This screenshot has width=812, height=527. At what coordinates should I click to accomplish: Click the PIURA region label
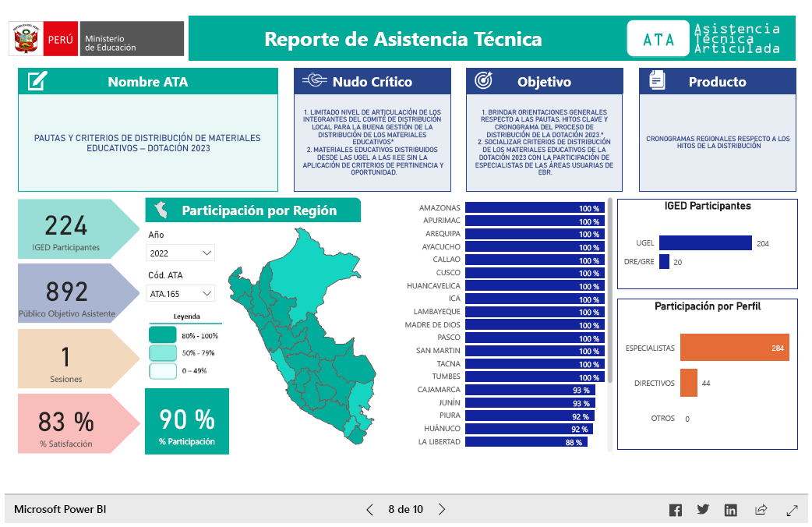450,415
